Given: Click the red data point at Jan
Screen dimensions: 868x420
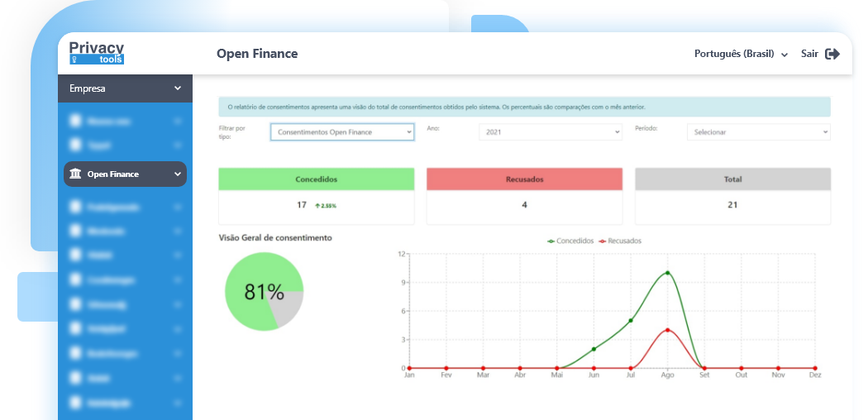Looking at the screenshot, I should 409,368.
